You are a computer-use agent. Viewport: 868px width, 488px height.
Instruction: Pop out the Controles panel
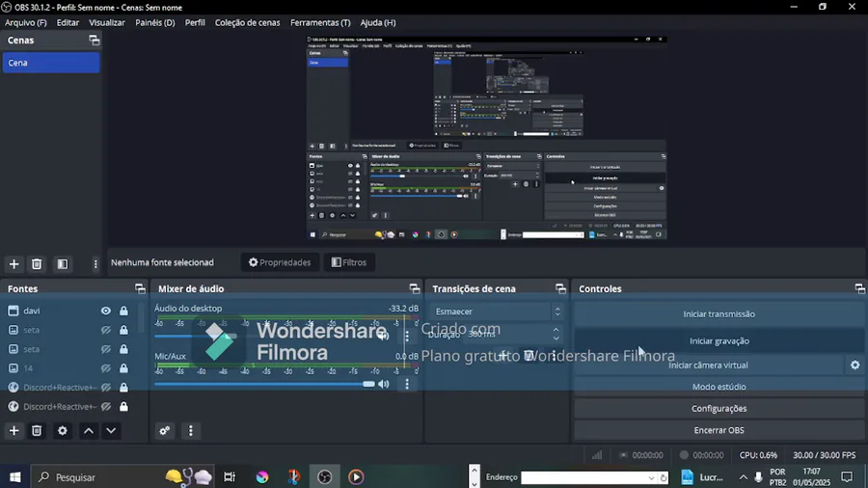859,288
